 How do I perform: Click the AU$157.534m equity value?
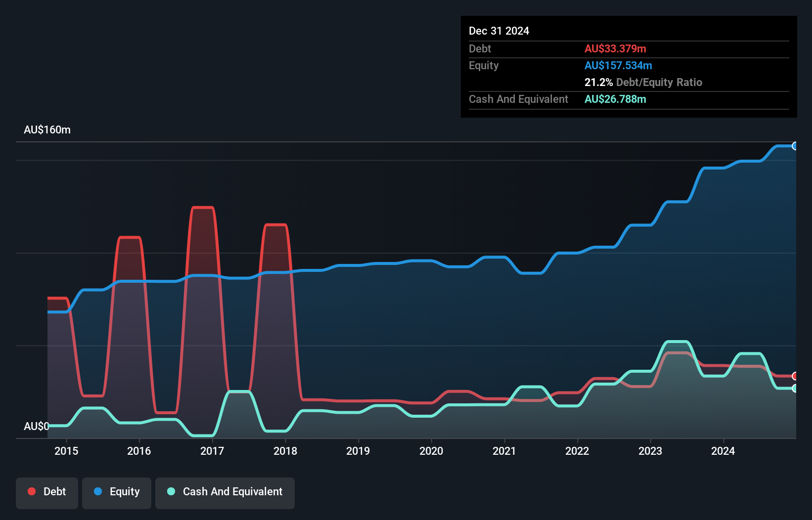618,65
